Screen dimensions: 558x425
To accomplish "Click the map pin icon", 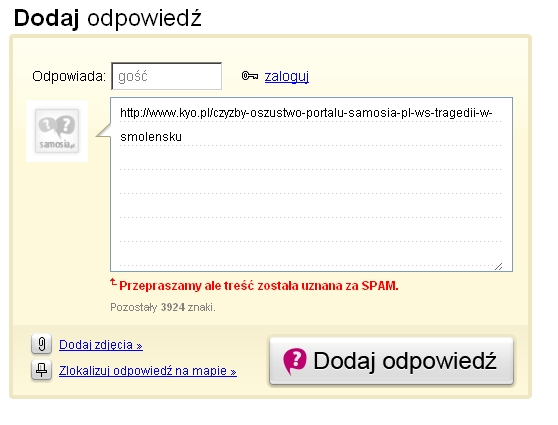I will pos(41,370).
